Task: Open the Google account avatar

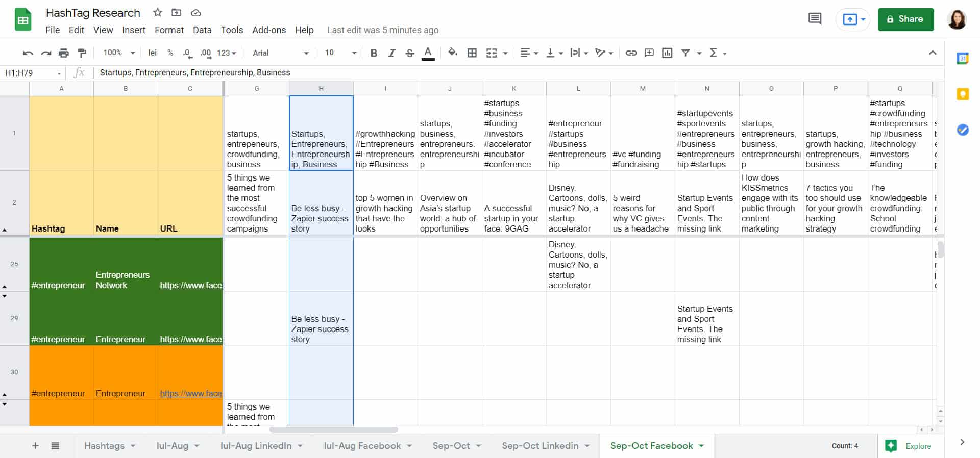Action: point(957,19)
